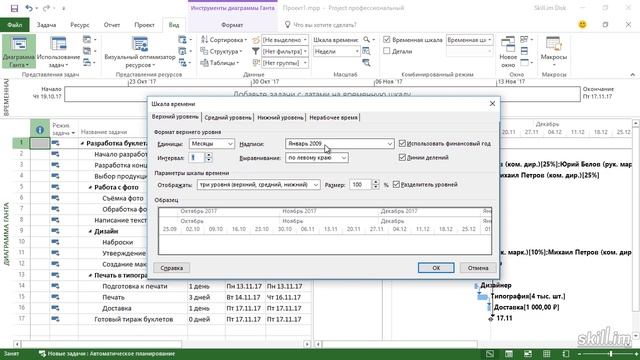Open the [Нет фильтра] dropdown
The height and width of the screenshot is (360, 640).
285,51
